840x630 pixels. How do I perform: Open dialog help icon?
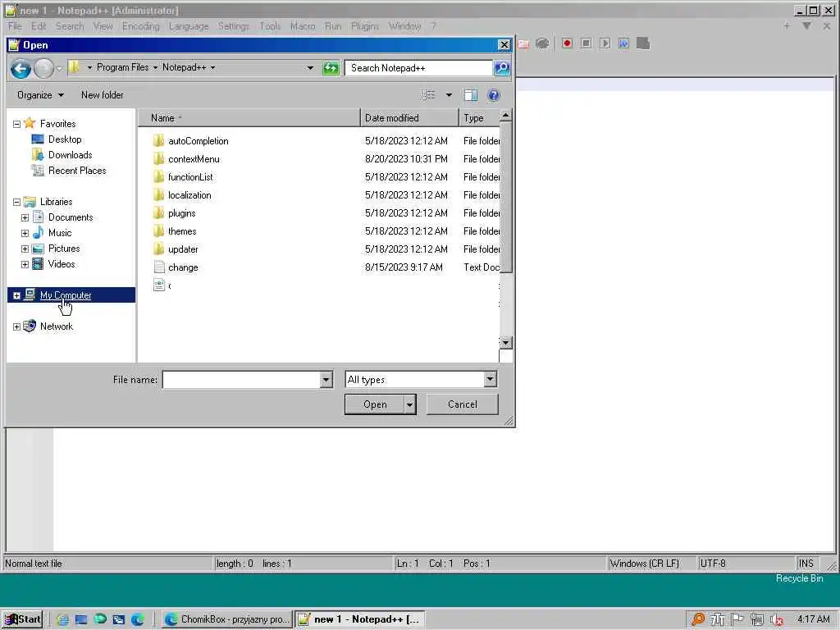(x=493, y=95)
